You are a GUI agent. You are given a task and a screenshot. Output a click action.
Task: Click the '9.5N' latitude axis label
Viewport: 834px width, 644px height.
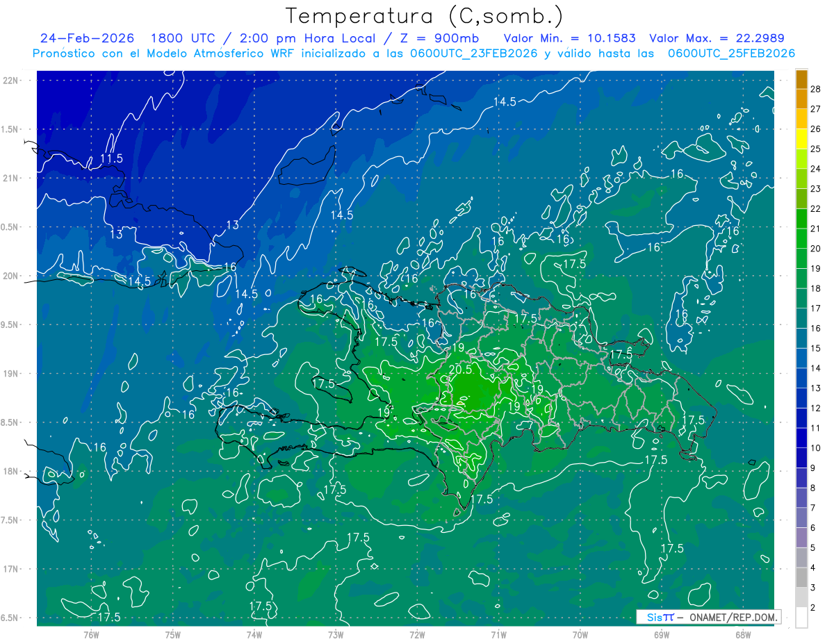pos(10,324)
